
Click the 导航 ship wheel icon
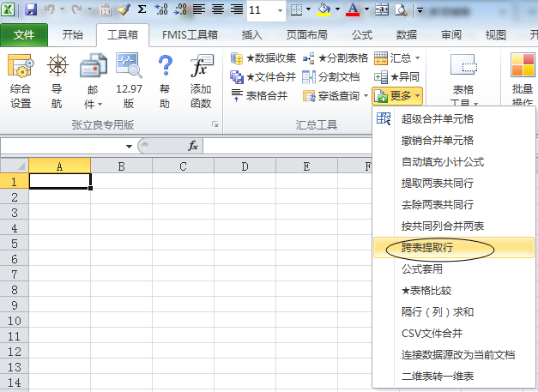tap(57, 66)
